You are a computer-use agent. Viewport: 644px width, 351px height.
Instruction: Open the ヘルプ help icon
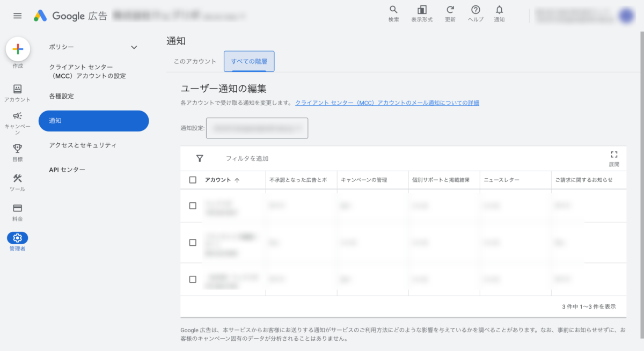[475, 10]
